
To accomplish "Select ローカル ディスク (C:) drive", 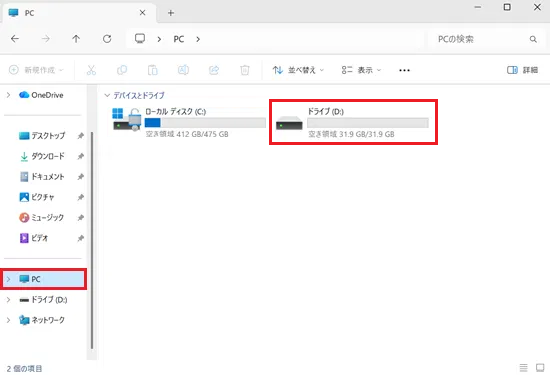I will [x=189, y=122].
